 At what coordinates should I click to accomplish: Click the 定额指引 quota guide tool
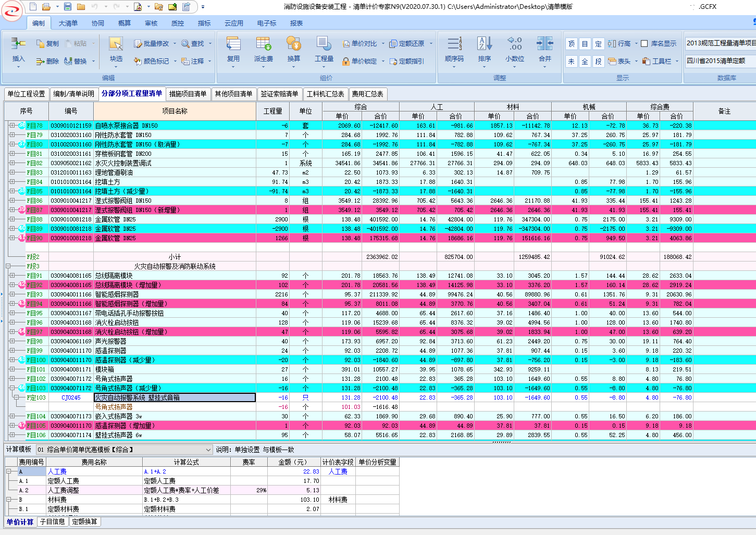coord(407,61)
